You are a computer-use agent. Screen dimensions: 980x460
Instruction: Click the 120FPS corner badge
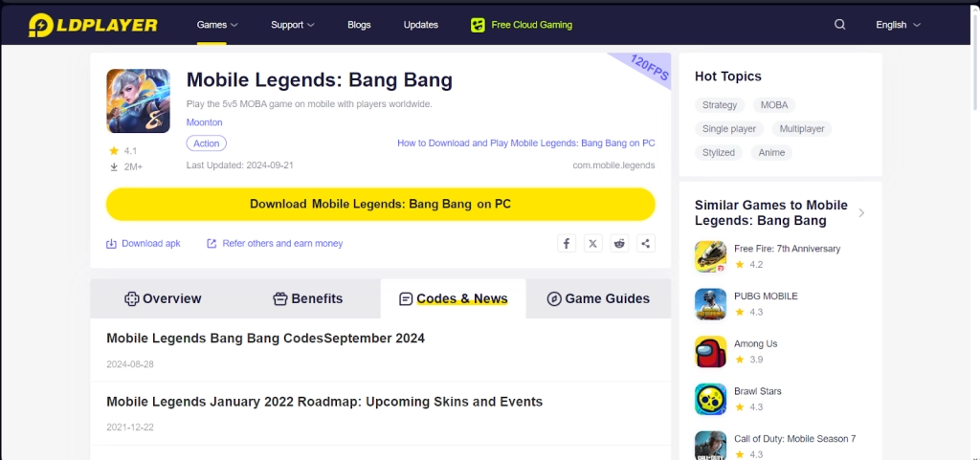coord(648,66)
